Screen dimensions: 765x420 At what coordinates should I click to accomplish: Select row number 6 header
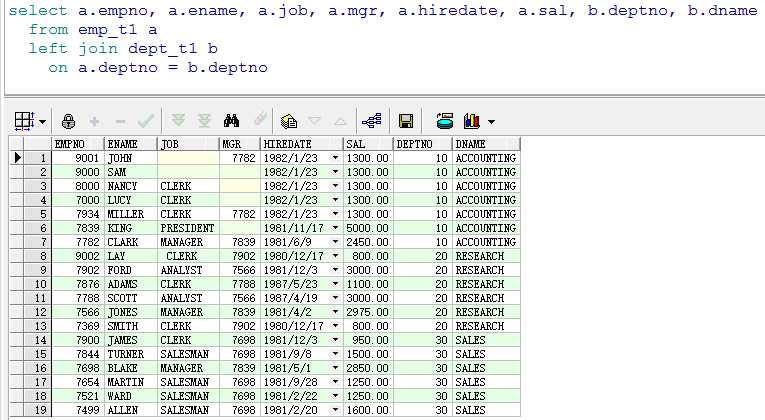pos(38,228)
